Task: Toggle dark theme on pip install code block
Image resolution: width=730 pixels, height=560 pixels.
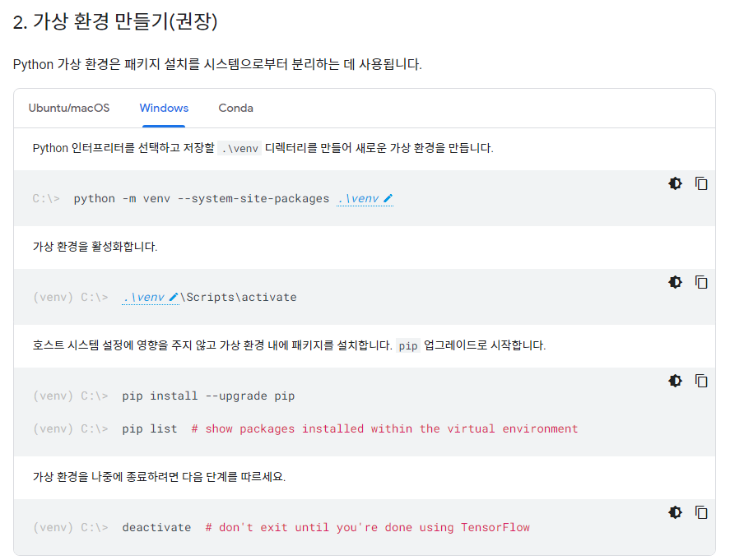Action: click(675, 381)
